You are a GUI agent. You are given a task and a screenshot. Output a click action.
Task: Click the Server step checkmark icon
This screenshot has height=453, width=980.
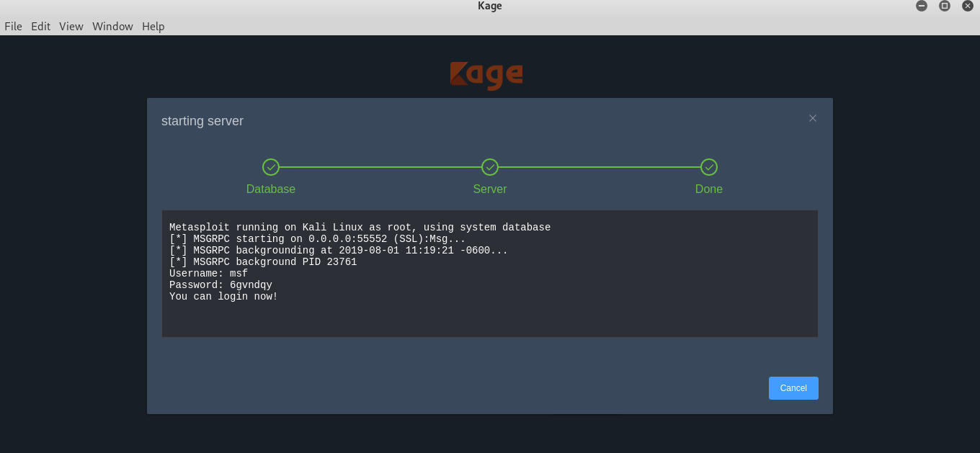pos(489,166)
